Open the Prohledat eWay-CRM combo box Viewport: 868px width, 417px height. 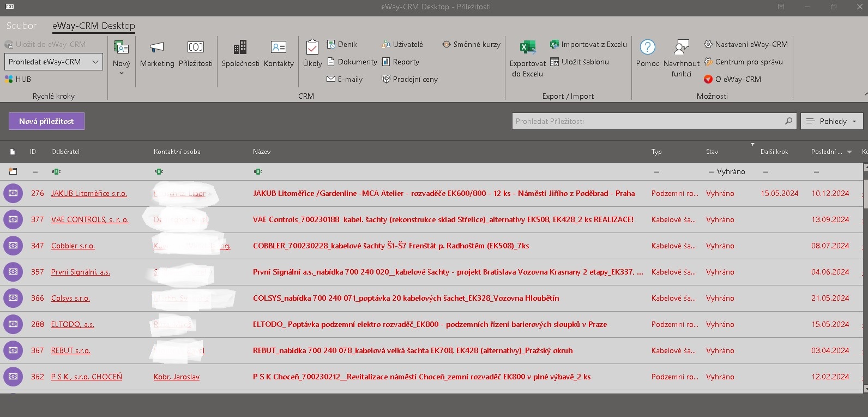[x=53, y=62]
